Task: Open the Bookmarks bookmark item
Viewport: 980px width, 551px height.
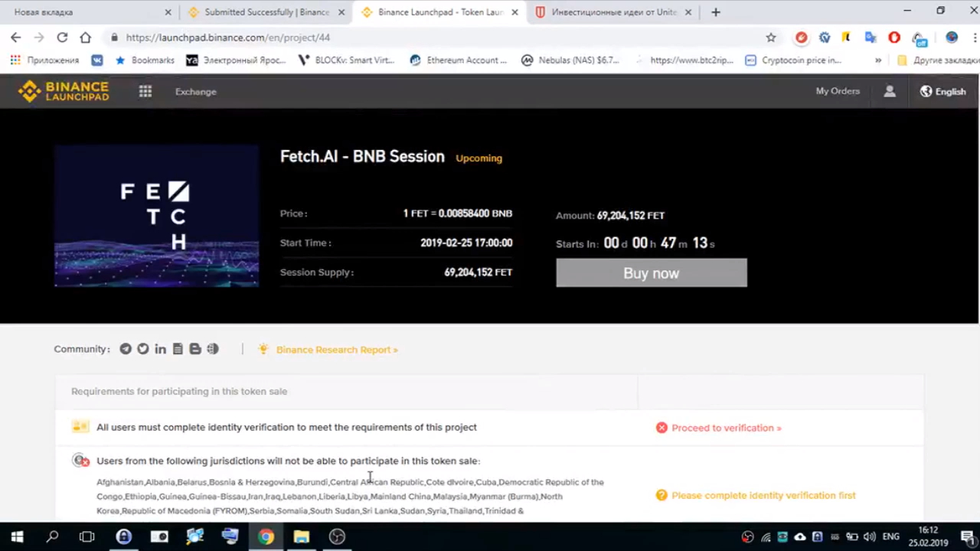Action: (x=145, y=60)
